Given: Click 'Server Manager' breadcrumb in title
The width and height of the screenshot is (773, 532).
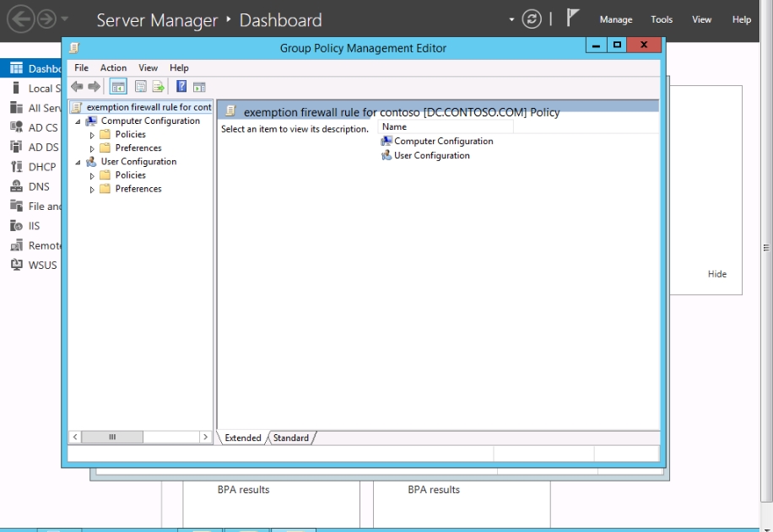Looking at the screenshot, I should 157,20.
